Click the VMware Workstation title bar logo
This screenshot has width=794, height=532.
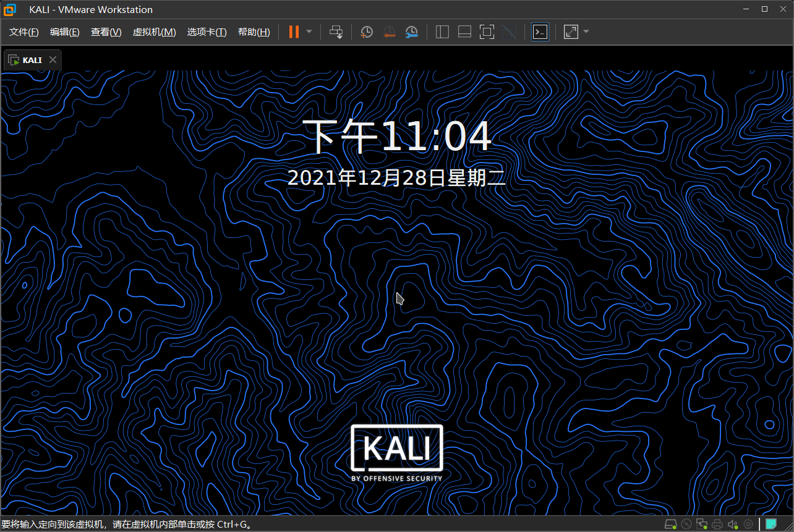pos(10,9)
